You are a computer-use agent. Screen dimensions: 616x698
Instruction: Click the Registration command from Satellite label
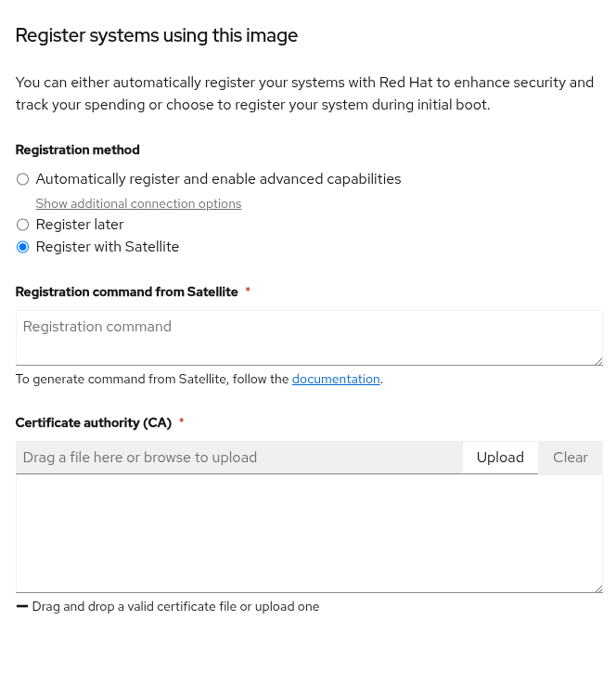tap(127, 291)
